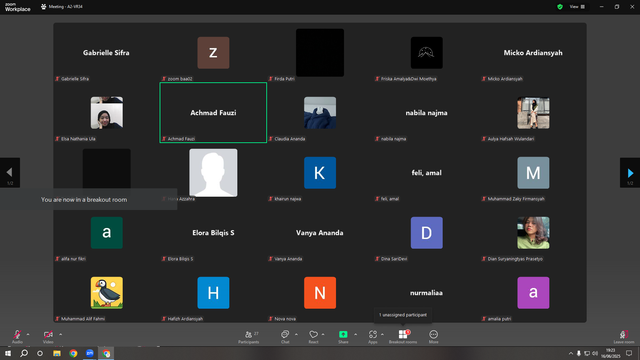Viewport: 640px width, 360px height.
Task: Open the Participants panel
Action: (249, 337)
